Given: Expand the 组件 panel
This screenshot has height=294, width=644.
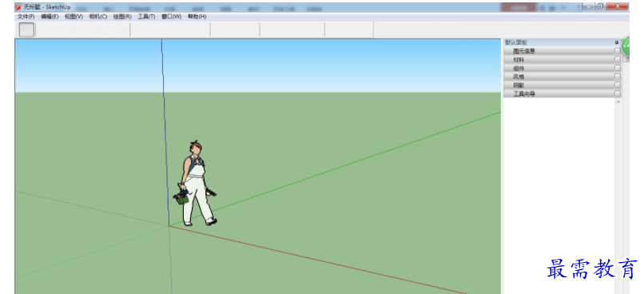Looking at the screenshot, I should pyautogui.click(x=563, y=68).
